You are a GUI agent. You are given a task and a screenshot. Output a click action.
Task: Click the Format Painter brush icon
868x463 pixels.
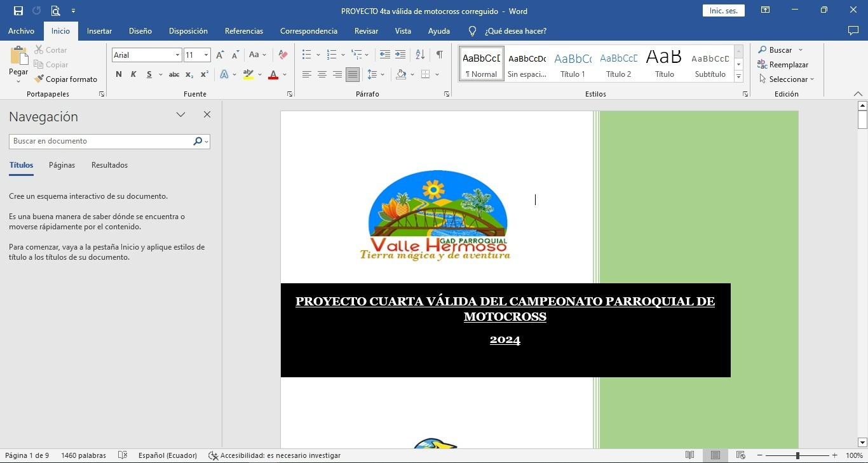(39, 79)
